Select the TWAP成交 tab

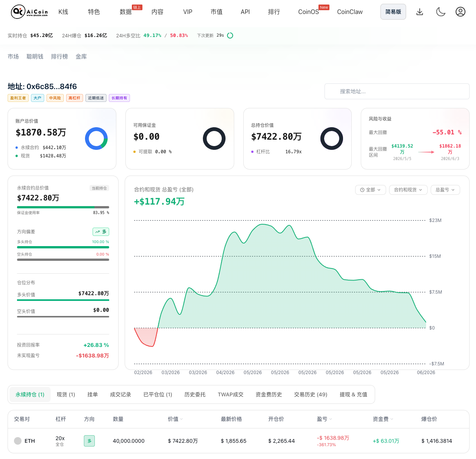(230, 394)
